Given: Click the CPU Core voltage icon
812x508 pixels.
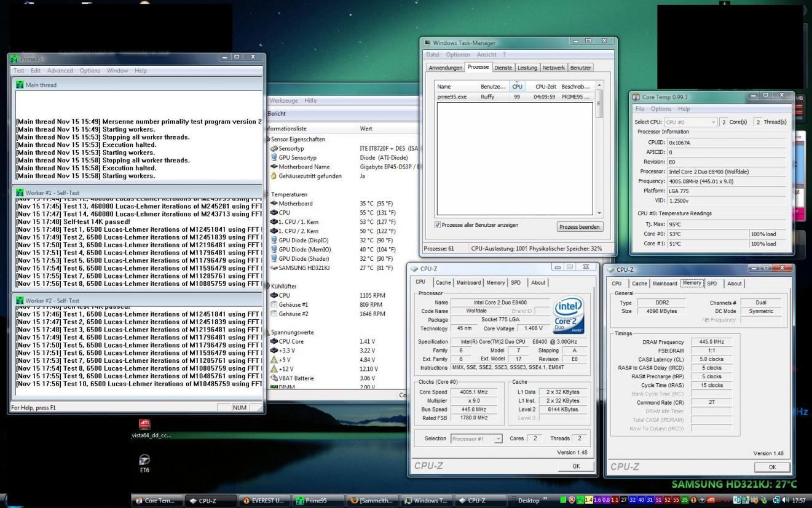Looking at the screenshot, I should click(x=274, y=341).
